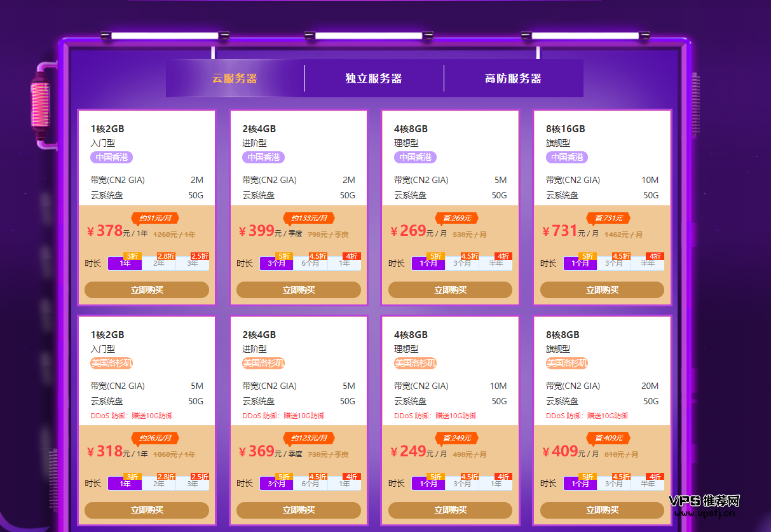Choose 3个月 on the Los Angeles 4核8GB card
The width and height of the screenshot is (771, 532).
[462, 484]
